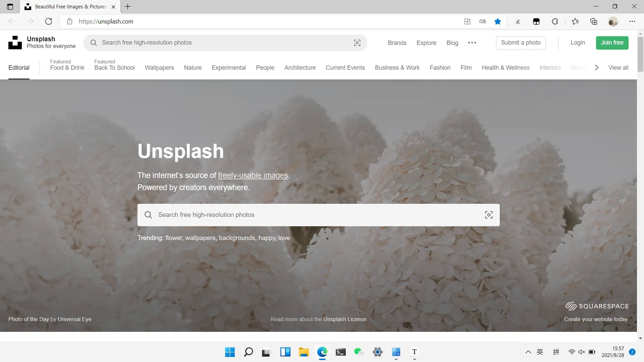This screenshot has height=362, width=644.
Task: Open the three-dots more menu beside Blog
Action: (472, 43)
